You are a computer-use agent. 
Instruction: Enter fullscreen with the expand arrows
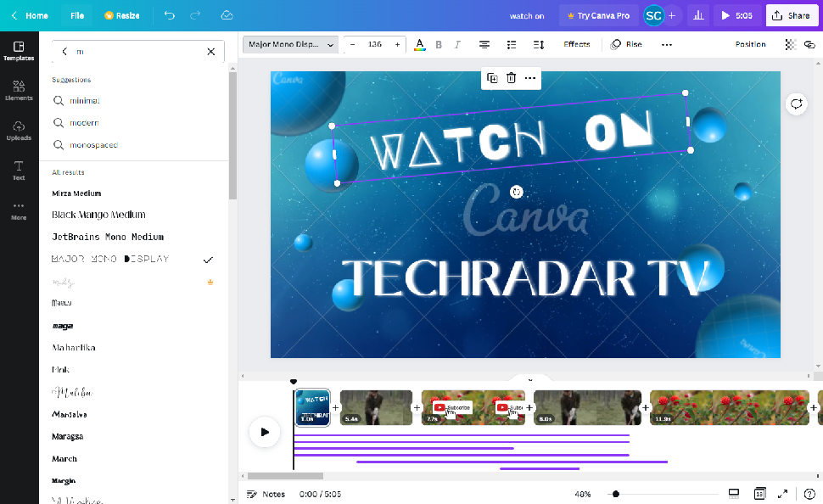tap(782, 494)
